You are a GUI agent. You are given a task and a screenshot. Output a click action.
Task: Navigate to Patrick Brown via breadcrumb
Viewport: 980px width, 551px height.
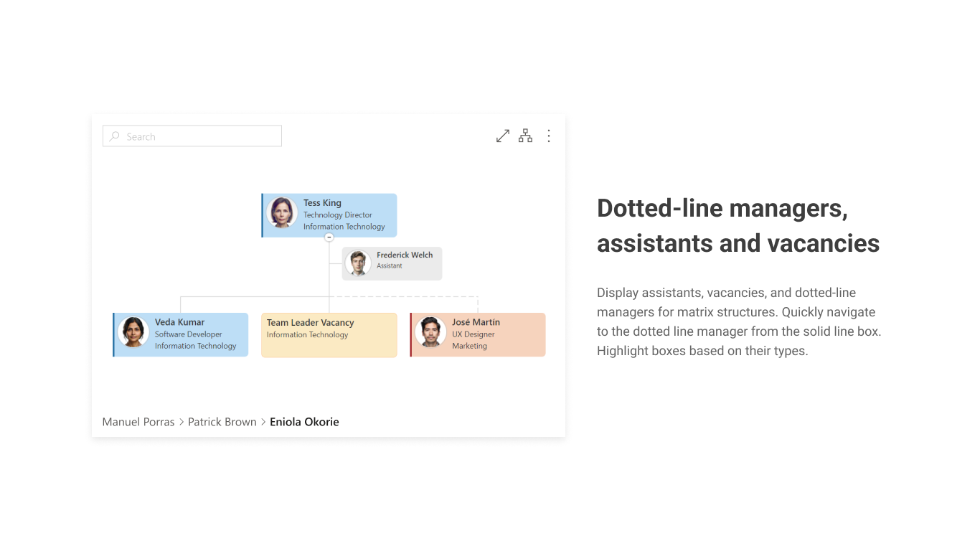click(x=222, y=422)
